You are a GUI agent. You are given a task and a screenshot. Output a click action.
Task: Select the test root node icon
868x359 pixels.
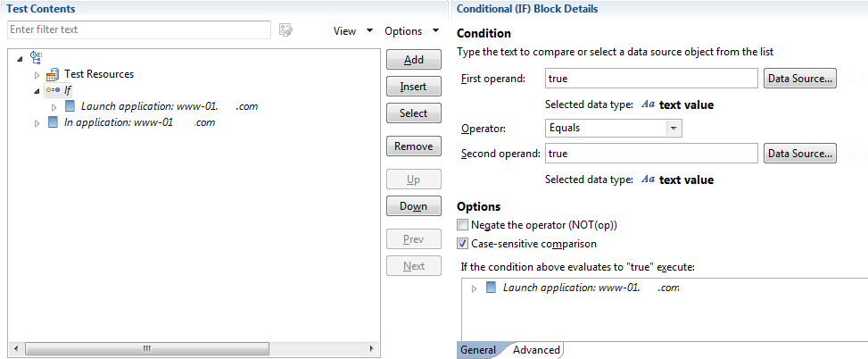pyautogui.click(x=37, y=56)
